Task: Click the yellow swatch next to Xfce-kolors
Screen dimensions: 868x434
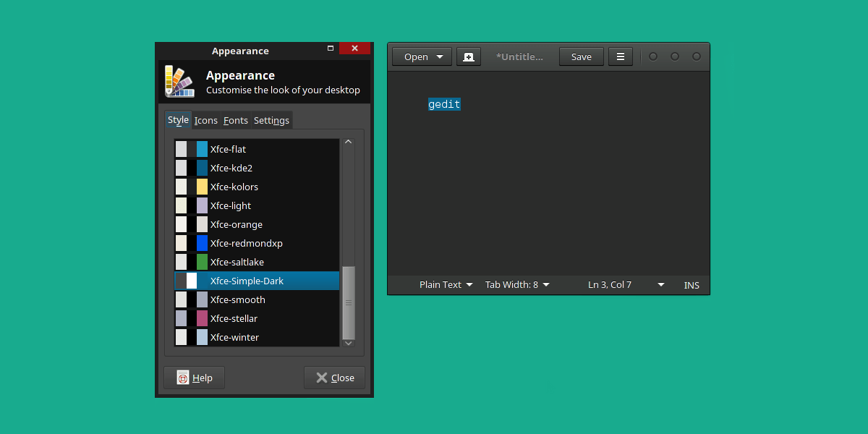Action: coord(200,187)
